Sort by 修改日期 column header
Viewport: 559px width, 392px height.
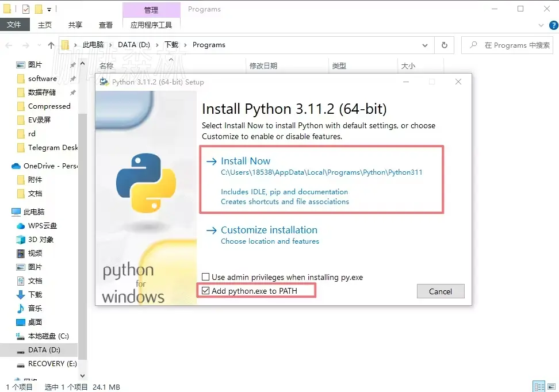[263, 66]
